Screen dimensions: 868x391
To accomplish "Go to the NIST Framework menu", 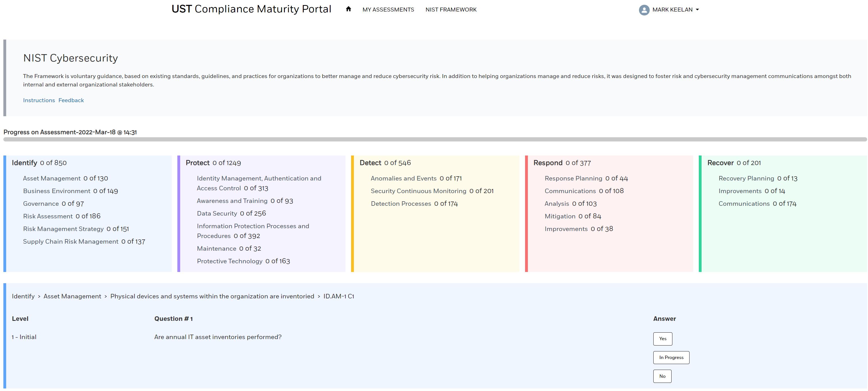I will 451,10.
